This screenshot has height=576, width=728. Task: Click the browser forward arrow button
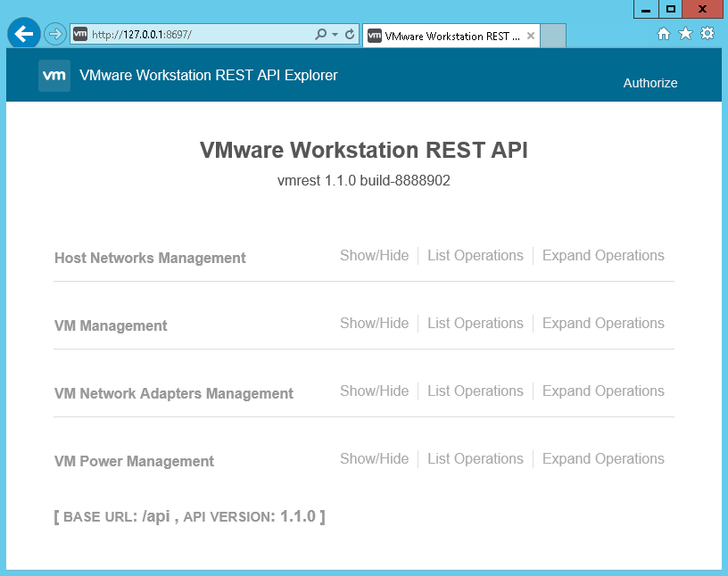click(54, 35)
